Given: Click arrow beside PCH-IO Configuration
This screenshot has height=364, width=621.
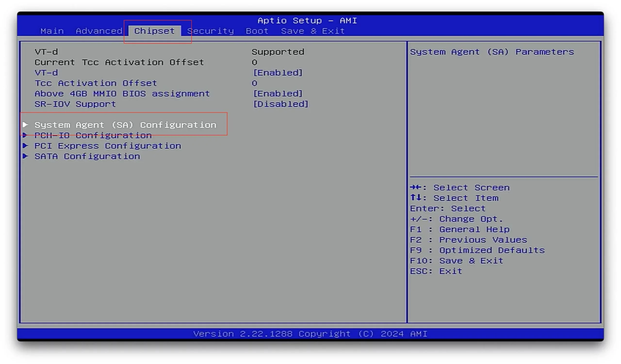Looking at the screenshot, I should pyautogui.click(x=25, y=135).
